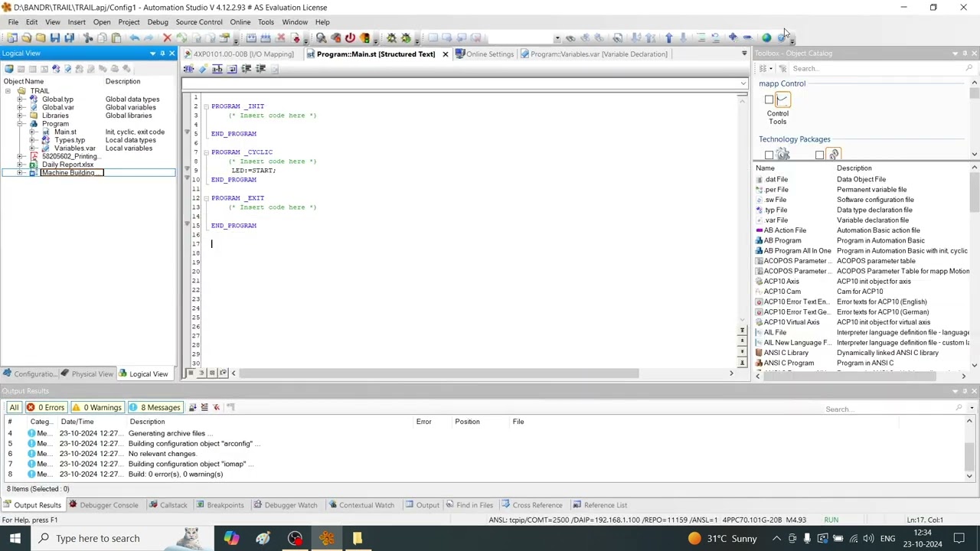The width and height of the screenshot is (980, 551).
Task: Open the Source Control menu
Action: [199, 22]
